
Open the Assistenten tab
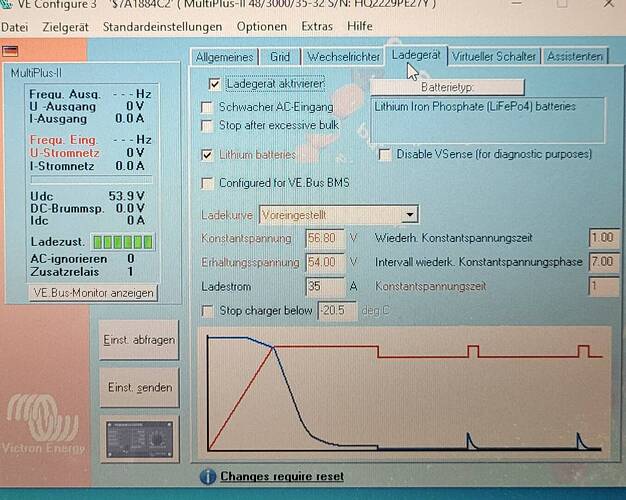(x=574, y=57)
